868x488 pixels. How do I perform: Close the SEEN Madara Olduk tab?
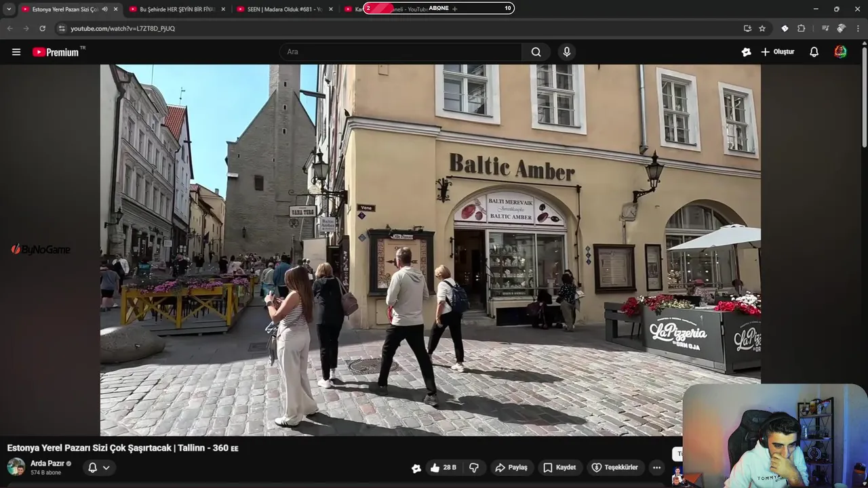coord(331,9)
